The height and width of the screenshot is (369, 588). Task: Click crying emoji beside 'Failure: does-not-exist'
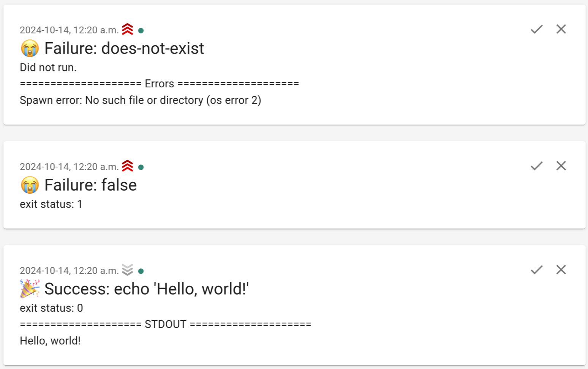pyautogui.click(x=30, y=49)
